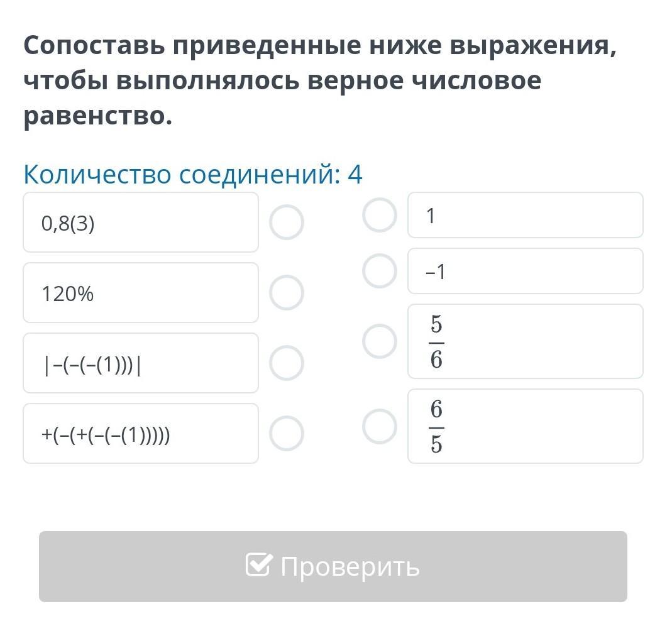Screen dimensions: 672x643
Task: Select the connector circle next to 0,8(3)
Action: [x=287, y=223]
